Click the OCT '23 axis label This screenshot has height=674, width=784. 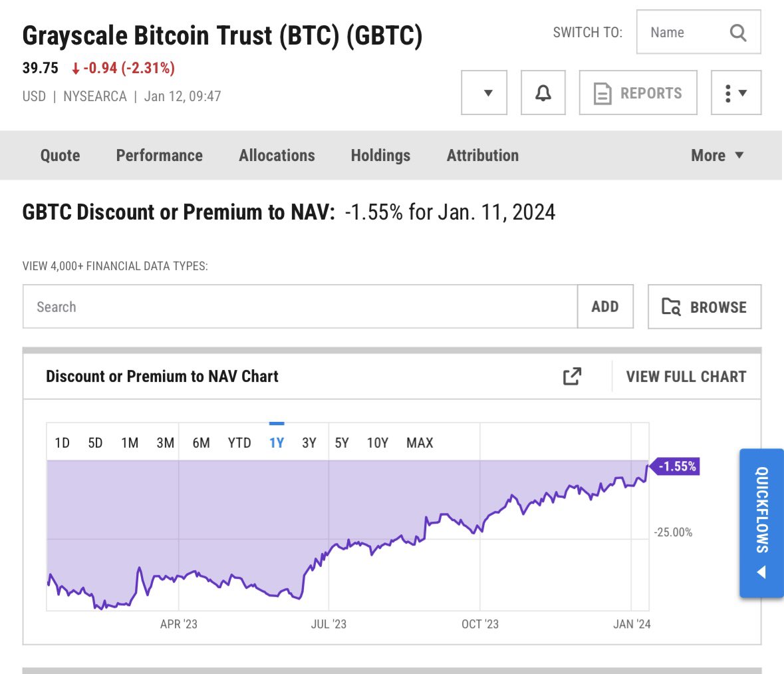[x=480, y=624]
